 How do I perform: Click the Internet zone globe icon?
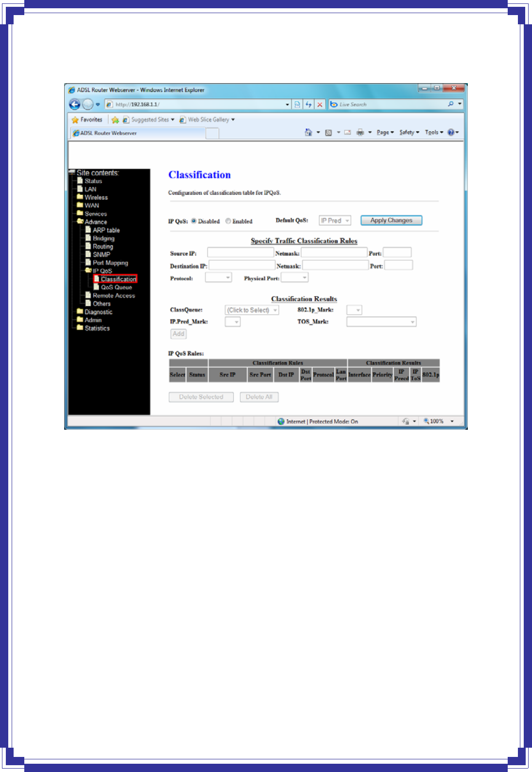click(x=281, y=421)
